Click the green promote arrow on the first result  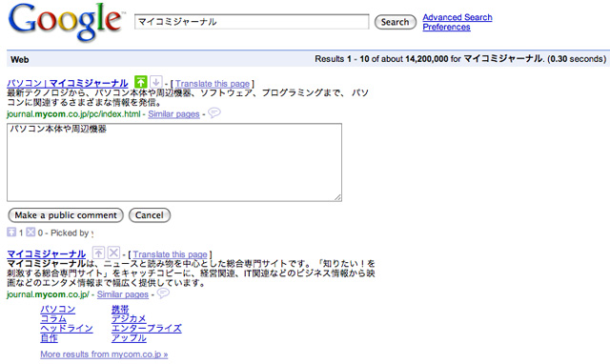click(x=140, y=82)
